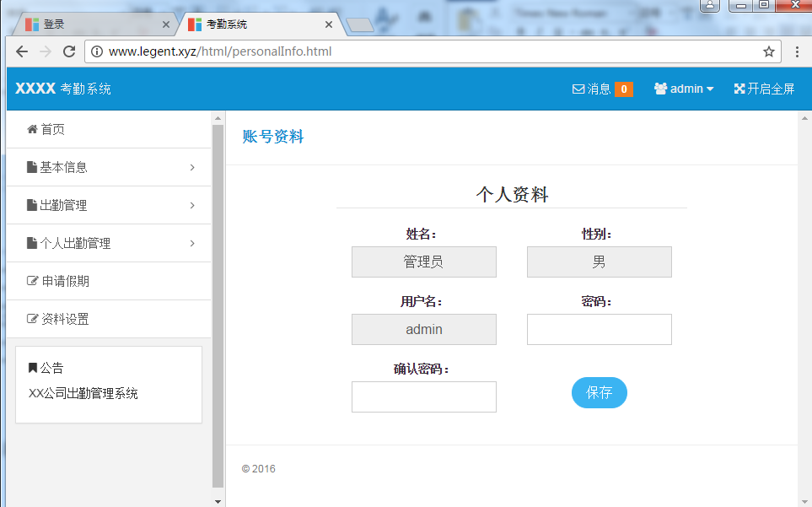
Task: Click the site info icon in address bar
Action: pos(97,51)
